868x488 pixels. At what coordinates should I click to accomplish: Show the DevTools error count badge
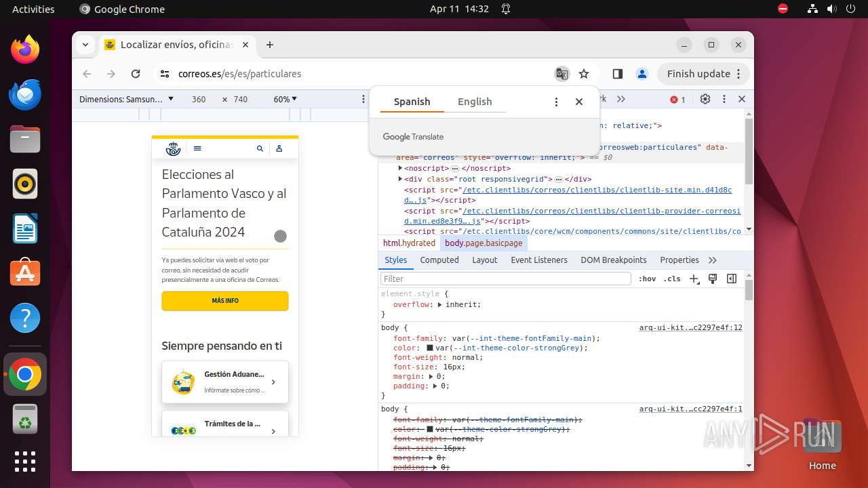tap(678, 100)
